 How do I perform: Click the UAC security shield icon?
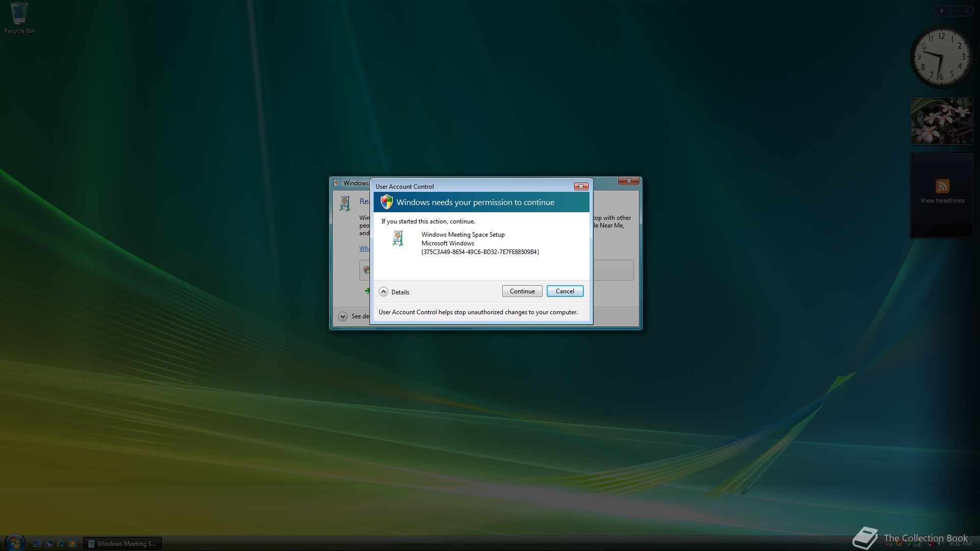point(387,202)
